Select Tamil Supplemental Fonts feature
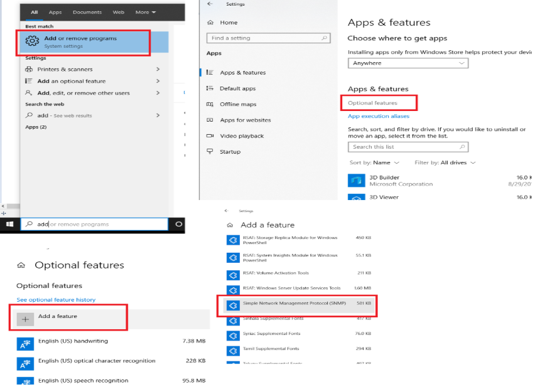The width and height of the screenshot is (545, 392). (271, 349)
